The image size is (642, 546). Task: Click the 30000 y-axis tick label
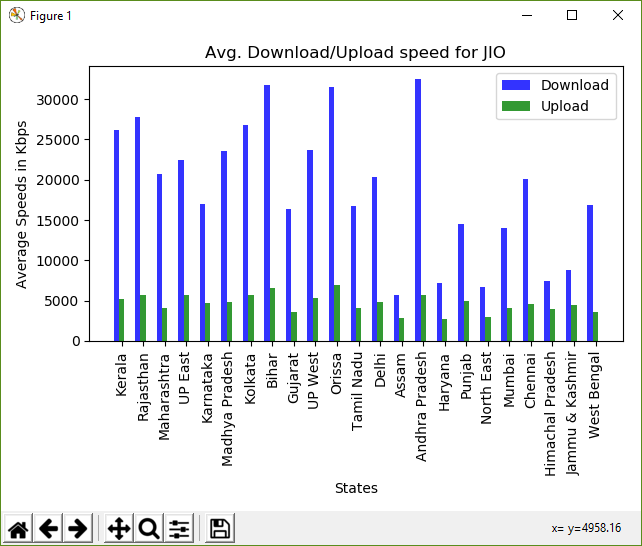coord(57,100)
